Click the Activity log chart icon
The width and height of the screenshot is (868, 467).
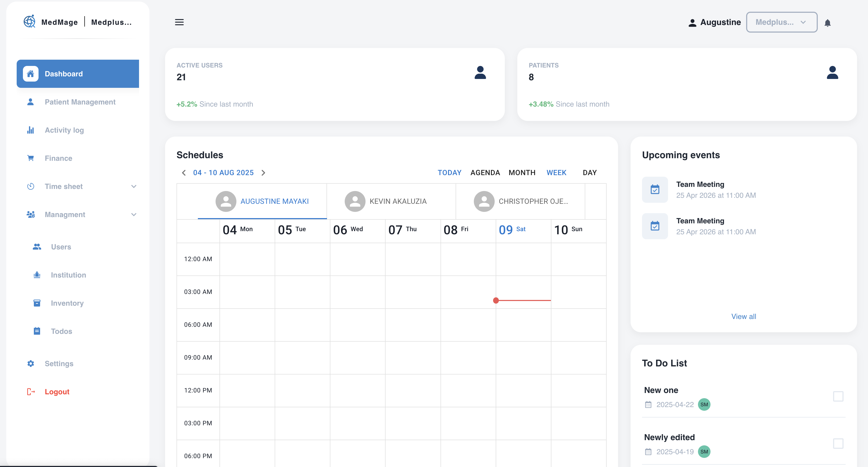[x=30, y=130]
